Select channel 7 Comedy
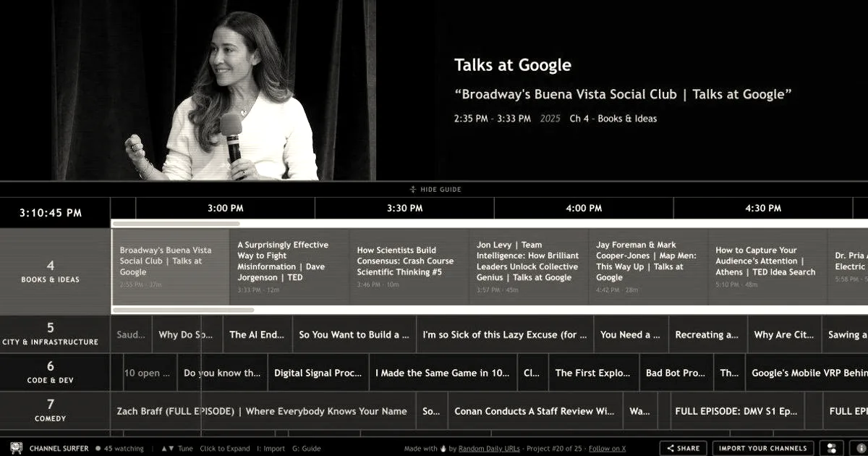The image size is (868, 456). [55, 410]
